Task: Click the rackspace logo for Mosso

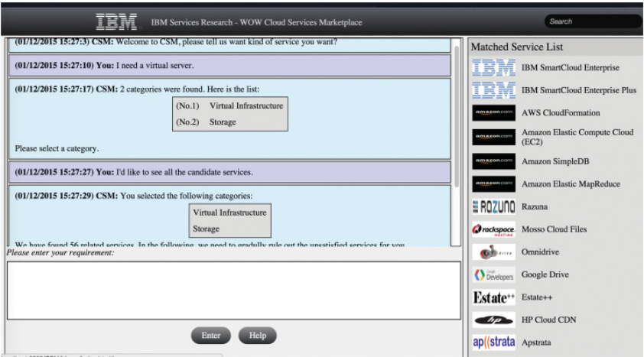Action: pyautogui.click(x=493, y=229)
